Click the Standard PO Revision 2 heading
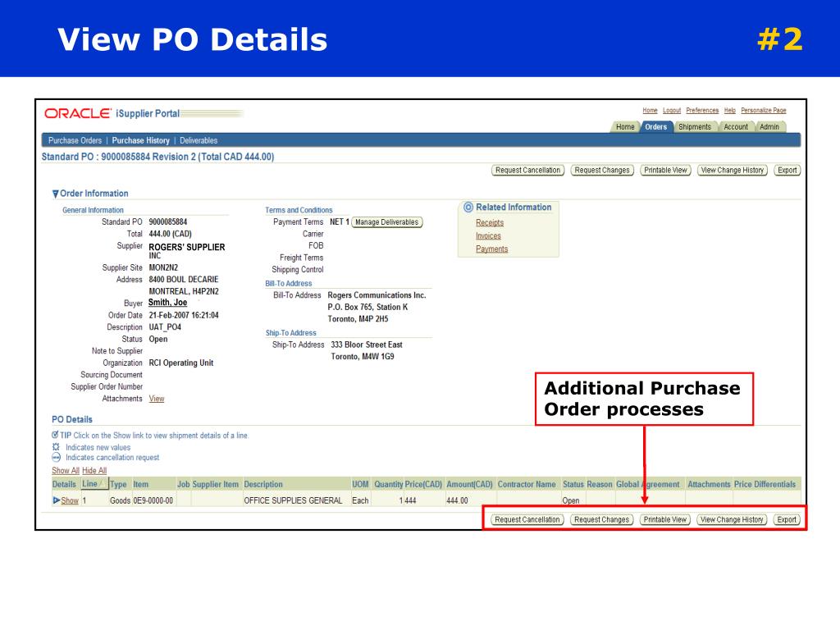This screenshot has height=630, width=840. [x=158, y=157]
